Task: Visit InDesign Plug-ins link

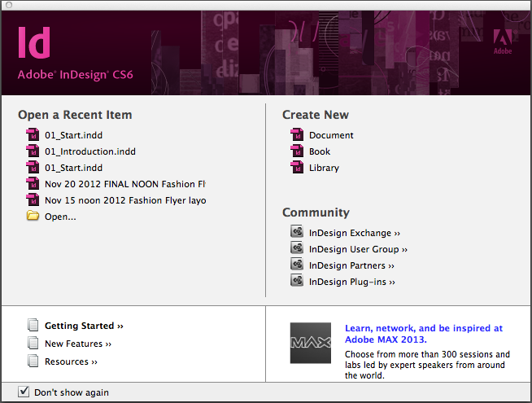Action: 352,283
